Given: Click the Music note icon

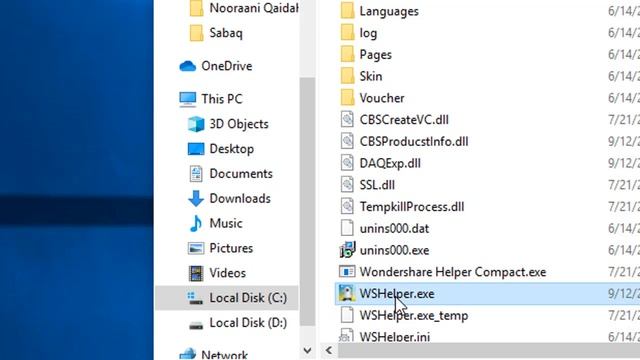Looking at the screenshot, I should pyautogui.click(x=196, y=223).
